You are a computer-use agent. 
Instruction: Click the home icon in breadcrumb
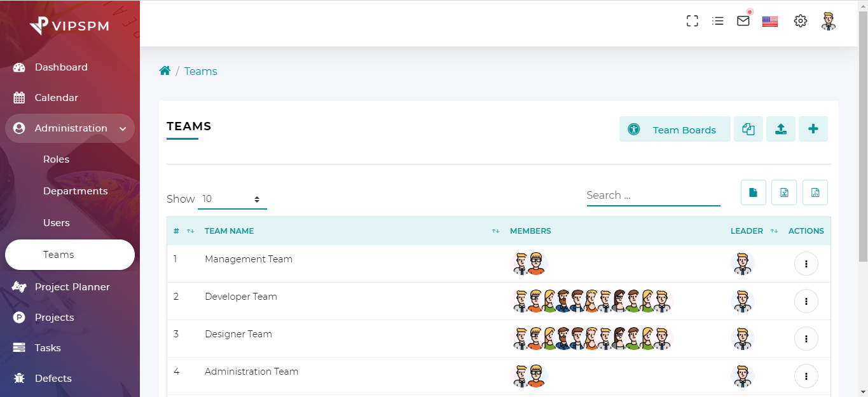point(165,71)
